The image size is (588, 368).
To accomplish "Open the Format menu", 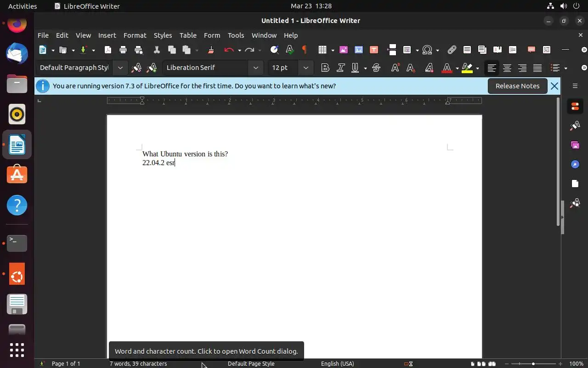I will pyautogui.click(x=135, y=35).
